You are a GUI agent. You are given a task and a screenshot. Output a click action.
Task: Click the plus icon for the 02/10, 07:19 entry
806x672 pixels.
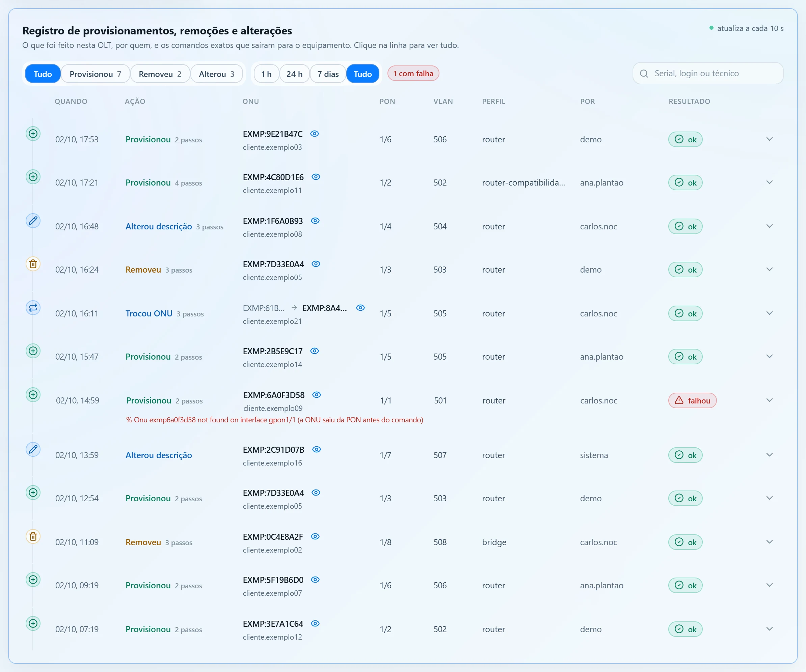(x=33, y=623)
